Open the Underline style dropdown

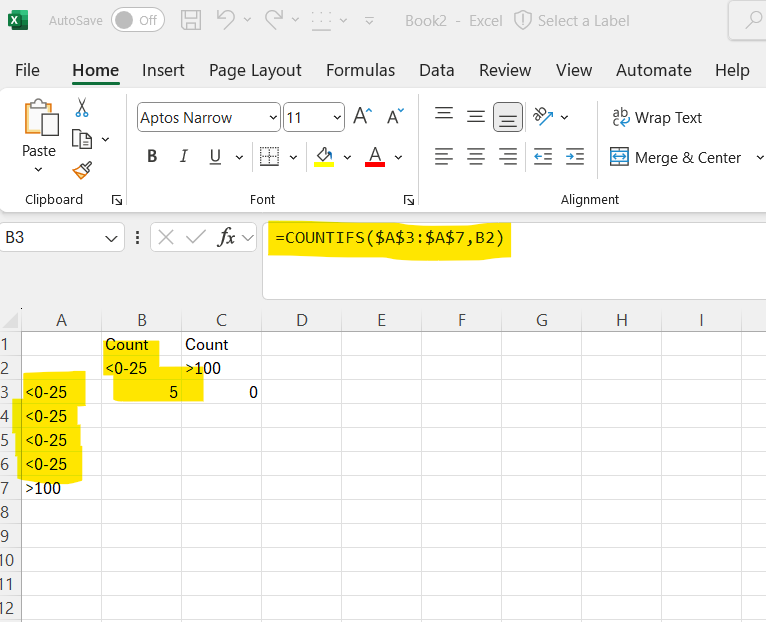[239, 157]
